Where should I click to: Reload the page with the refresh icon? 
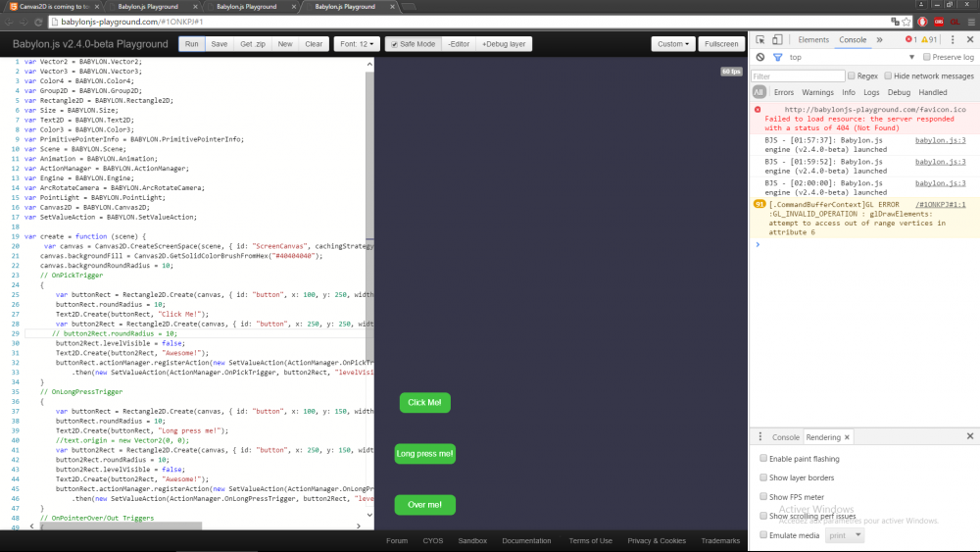tap(38, 22)
